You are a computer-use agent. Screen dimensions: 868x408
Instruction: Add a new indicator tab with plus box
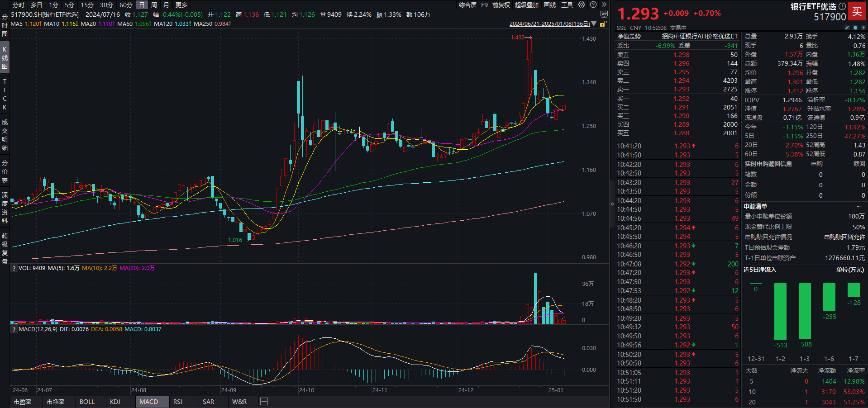[264, 402]
